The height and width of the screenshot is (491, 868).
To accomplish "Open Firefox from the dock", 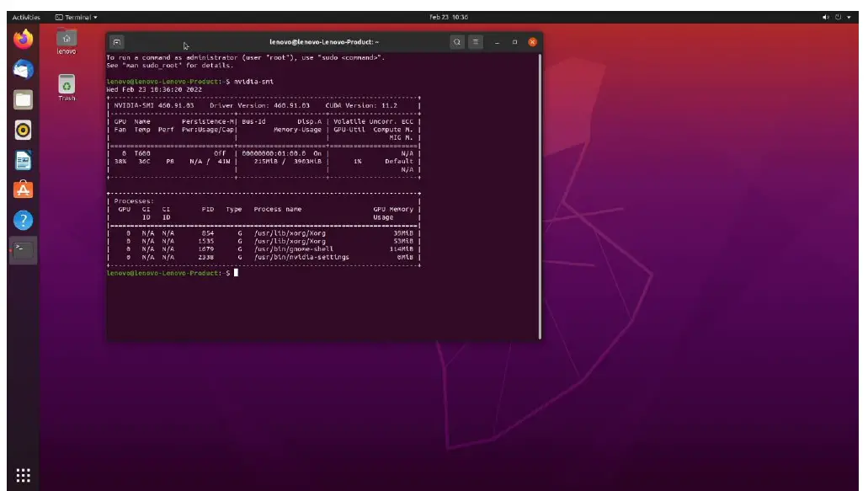I will click(25, 40).
